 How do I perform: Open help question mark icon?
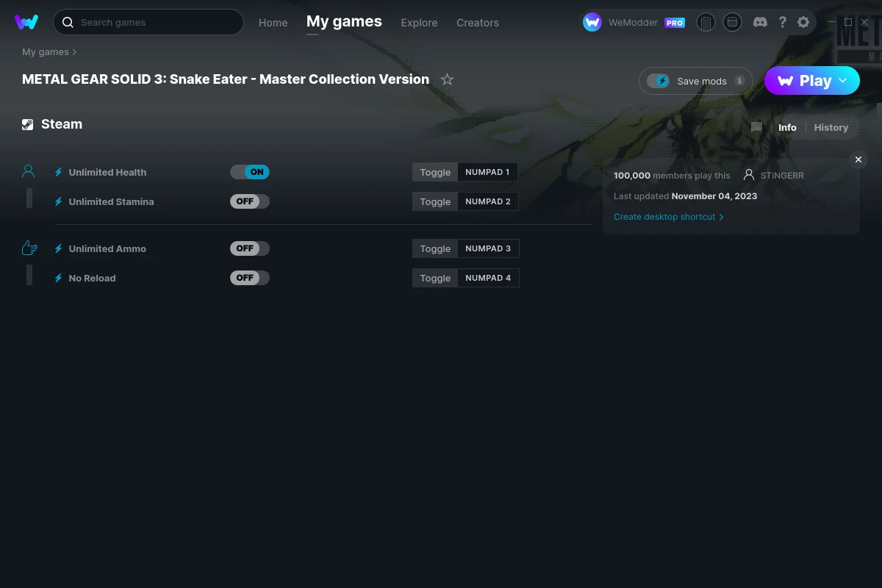coord(782,22)
